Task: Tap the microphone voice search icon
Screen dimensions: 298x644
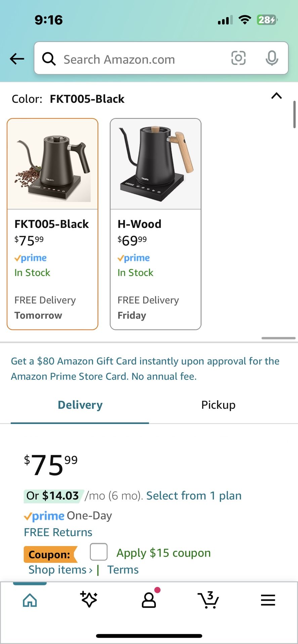Action: point(271,58)
